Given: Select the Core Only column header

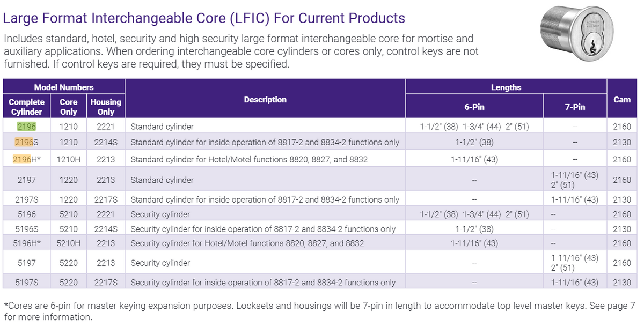Looking at the screenshot, I should 68,107.
